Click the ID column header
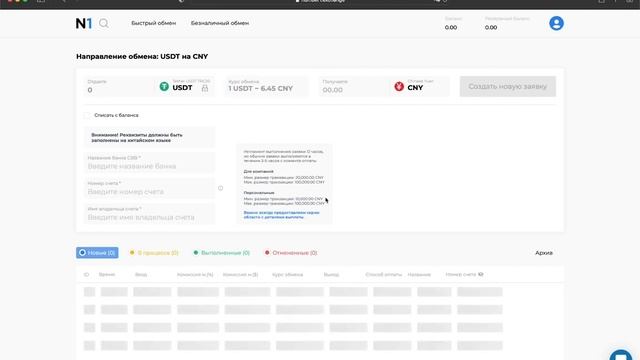Image resolution: width=640 pixels, height=360 pixels. [x=86, y=274]
